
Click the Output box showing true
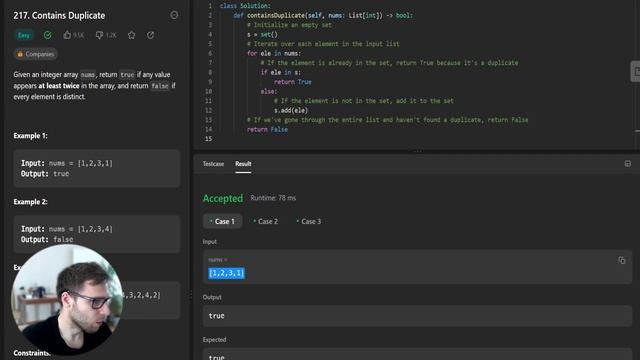pos(417,316)
